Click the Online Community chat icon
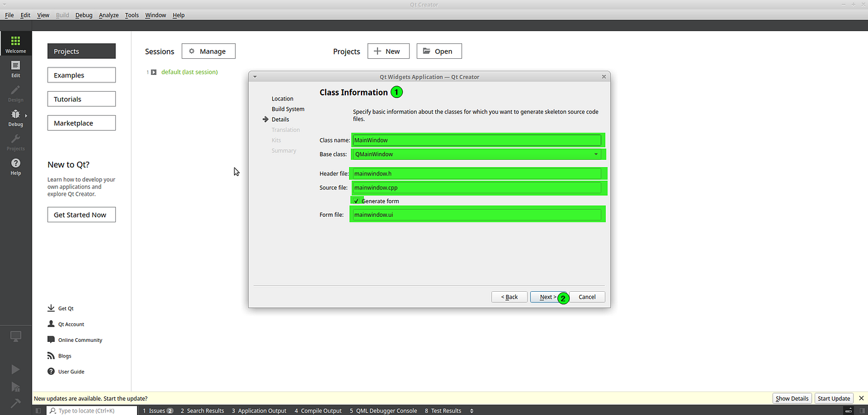 [x=51, y=339]
